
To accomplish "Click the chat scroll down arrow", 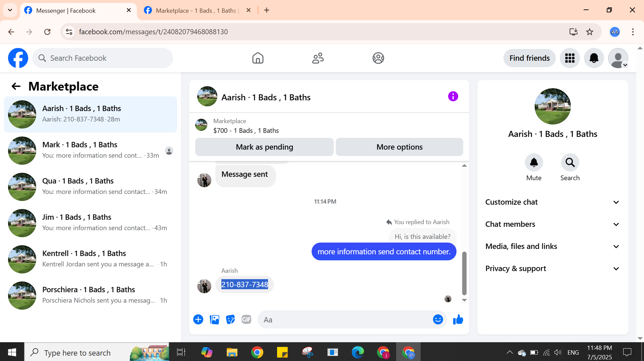I will (464, 300).
